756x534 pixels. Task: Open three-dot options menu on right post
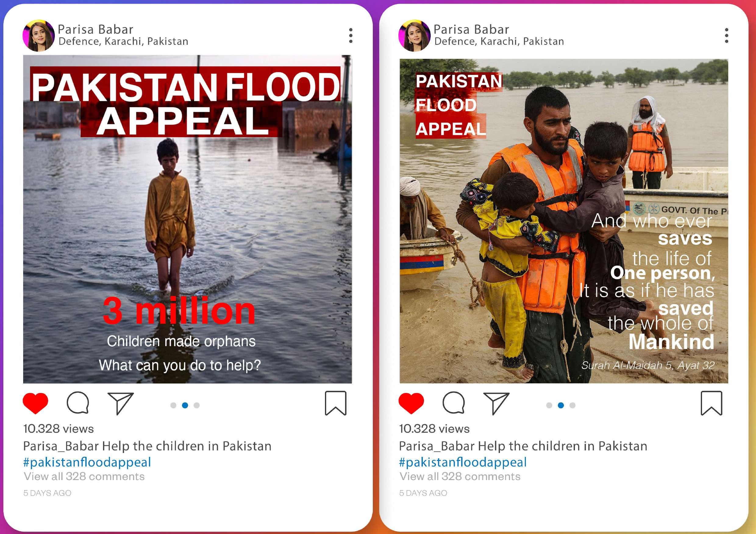tap(727, 36)
